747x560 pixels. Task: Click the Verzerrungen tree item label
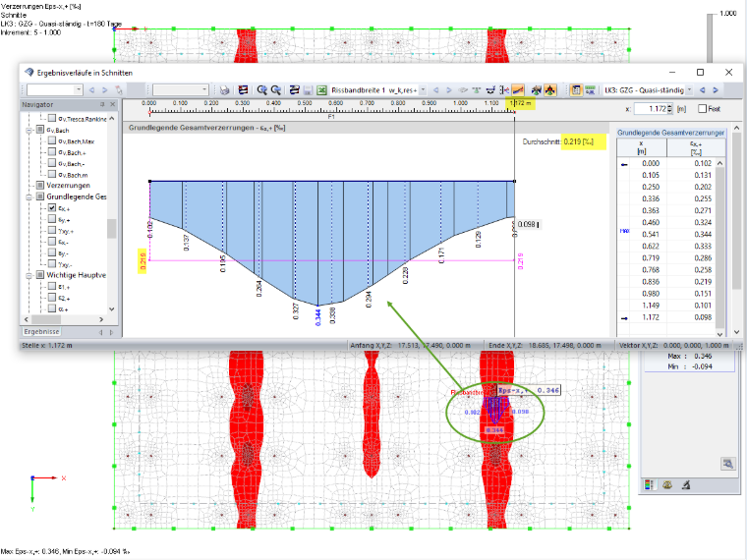tap(68, 186)
